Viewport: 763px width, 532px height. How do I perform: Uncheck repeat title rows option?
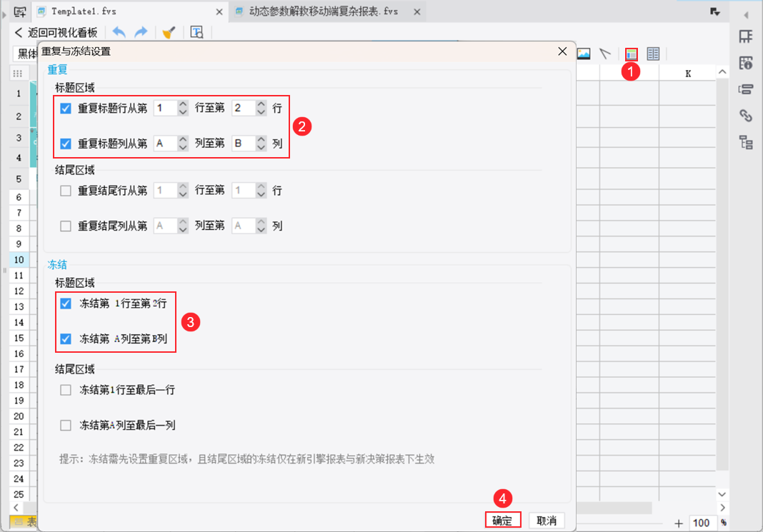[65, 108]
